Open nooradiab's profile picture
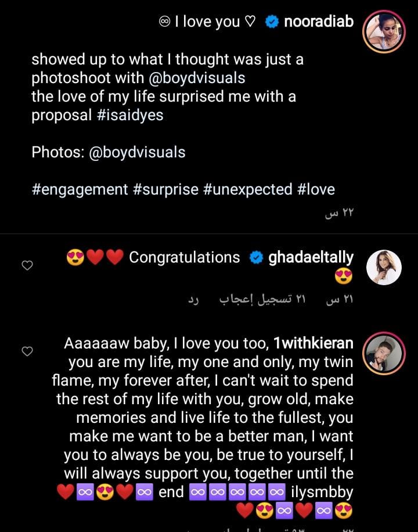 pyautogui.click(x=383, y=31)
